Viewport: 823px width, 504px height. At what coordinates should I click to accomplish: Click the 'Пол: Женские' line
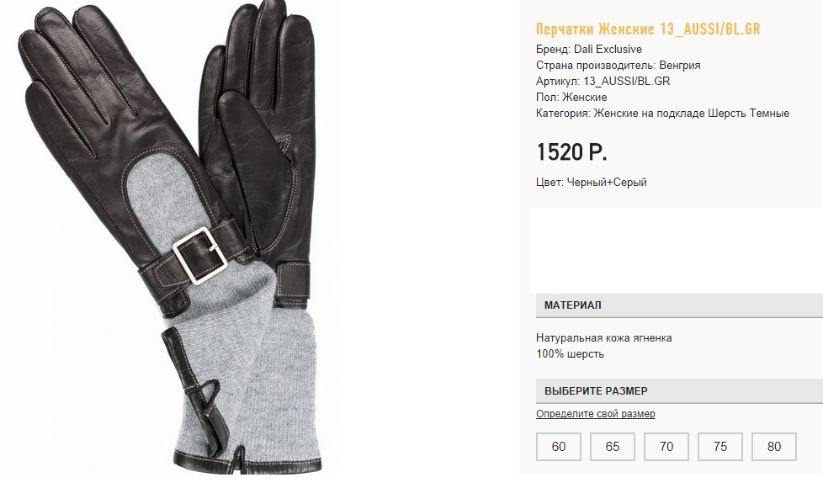(571, 97)
